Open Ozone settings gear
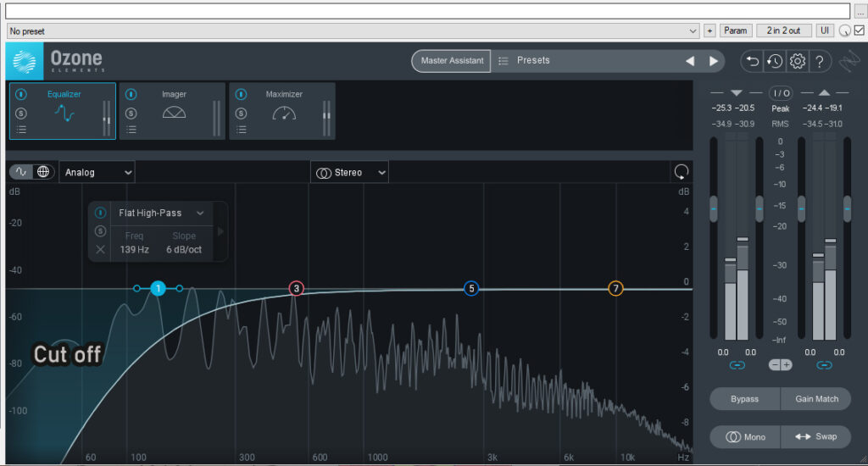868x466 pixels. click(x=797, y=61)
